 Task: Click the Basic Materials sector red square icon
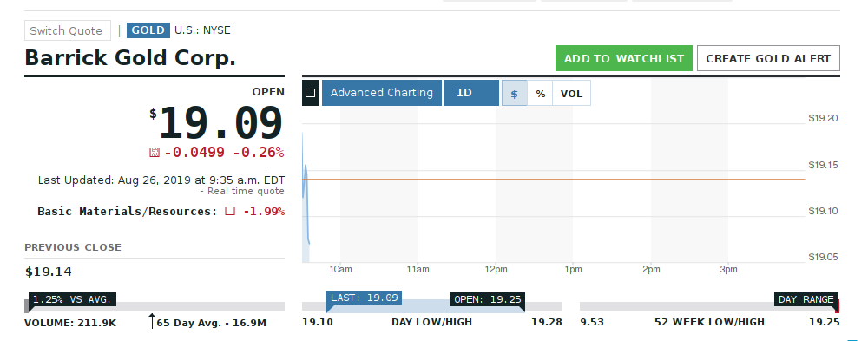tap(230, 212)
